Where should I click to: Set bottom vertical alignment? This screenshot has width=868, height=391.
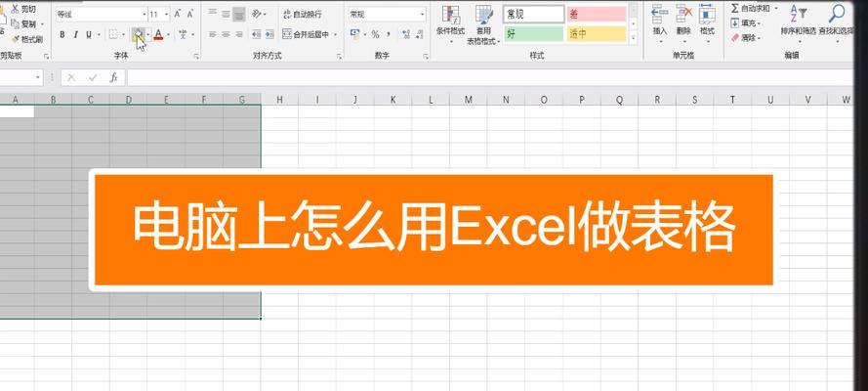tap(239, 14)
